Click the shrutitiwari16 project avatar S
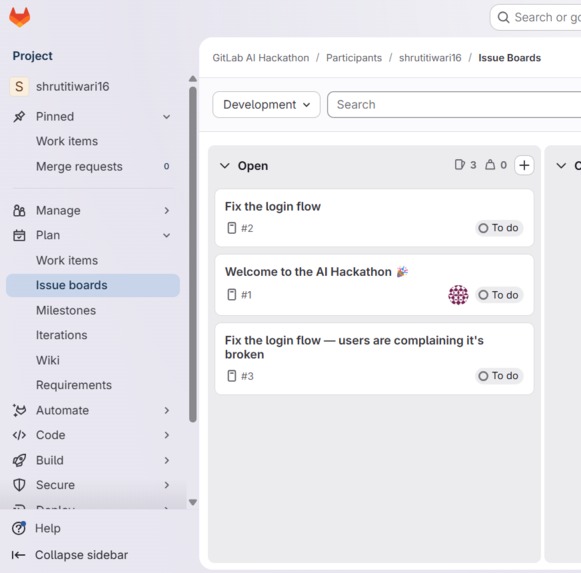 point(19,86)
